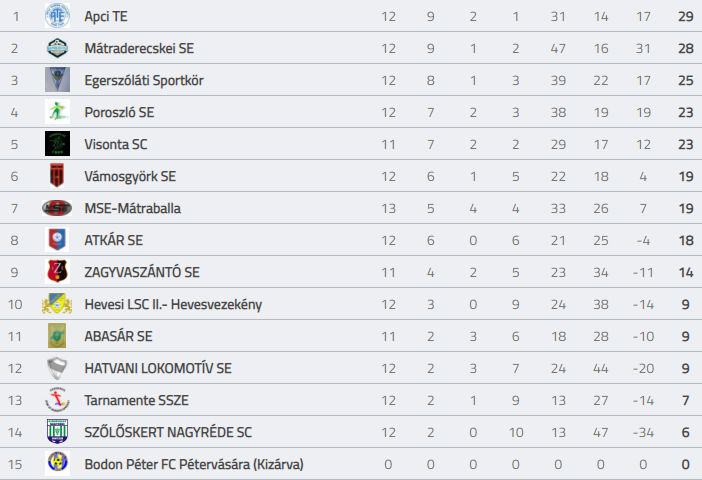702x480 pixels.
Task: Click the Hevesi LSC II.- Hevesvezekény name
Action: 173,304
